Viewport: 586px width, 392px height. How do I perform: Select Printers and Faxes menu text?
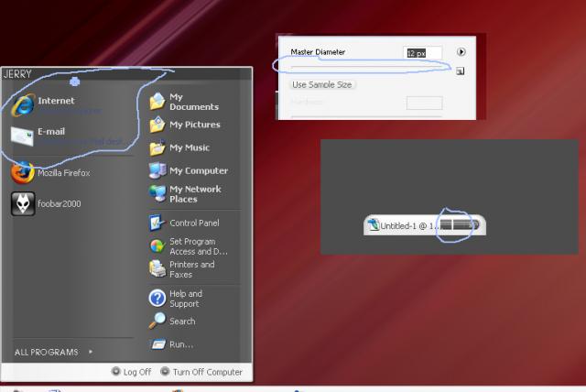(x=192, y=269)
